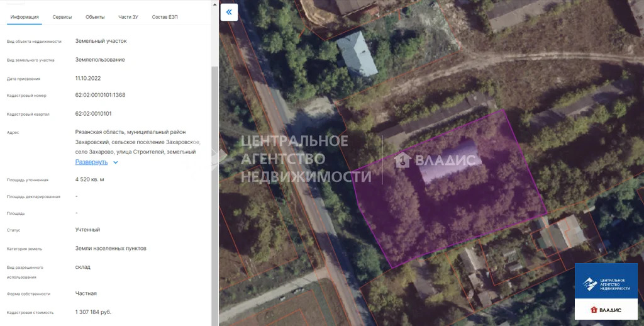Click the Центральное агентство недвижимости corner logo icon
644x326 pixels.
point(590,283)
